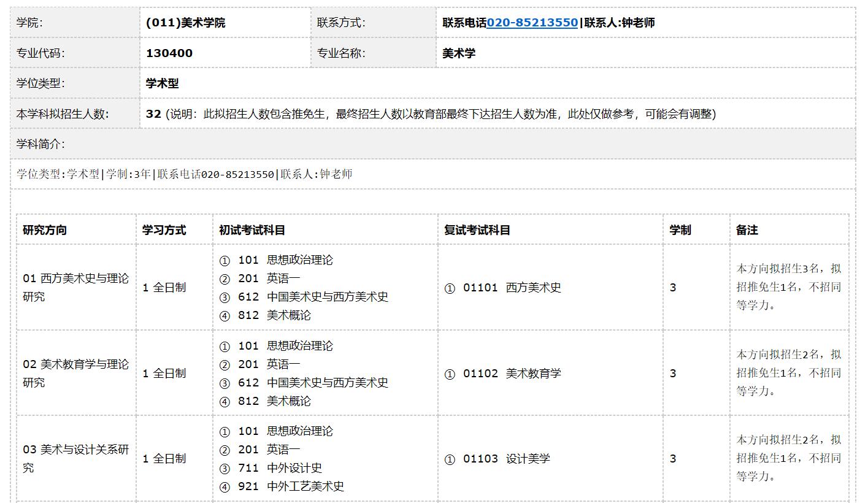Select direction 01 西方美术史与理论研究
The height and width of the screenshot is (503, 868).
tap(75, 287)
